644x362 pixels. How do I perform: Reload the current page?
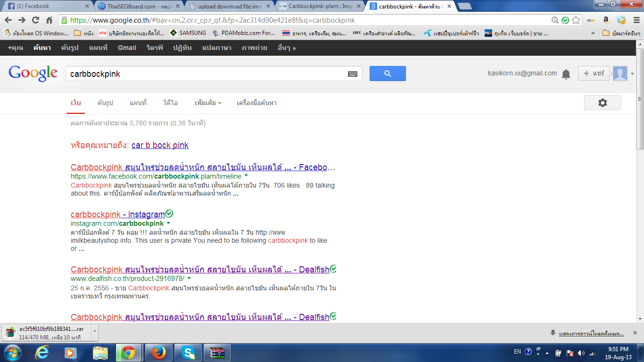point(35,20)
